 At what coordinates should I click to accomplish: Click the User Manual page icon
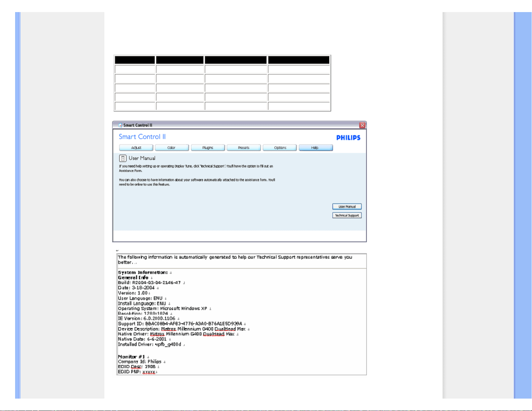[x=123, y=158]
